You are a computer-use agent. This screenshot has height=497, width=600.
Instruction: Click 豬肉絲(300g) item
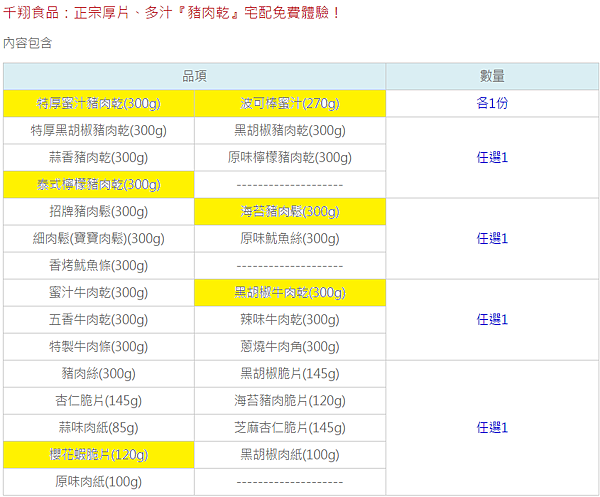click(99, 374)
